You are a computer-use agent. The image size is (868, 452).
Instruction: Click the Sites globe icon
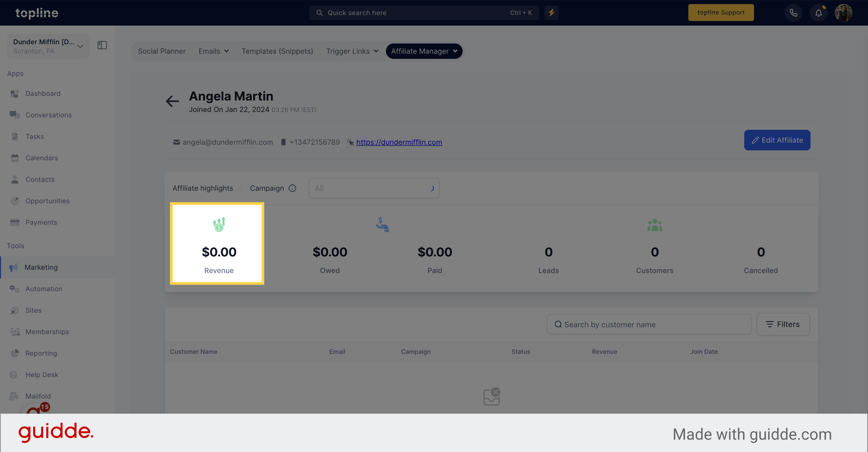(x=15, y=310)
